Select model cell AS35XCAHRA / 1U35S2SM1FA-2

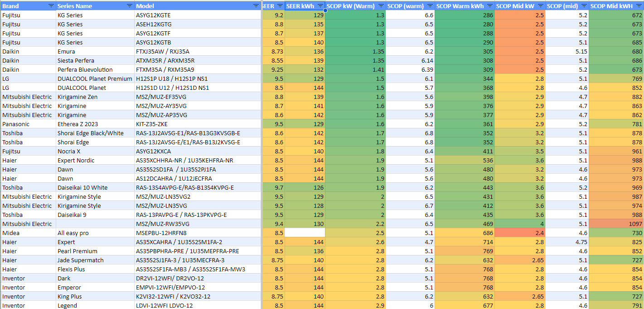(x=198, y=242)
